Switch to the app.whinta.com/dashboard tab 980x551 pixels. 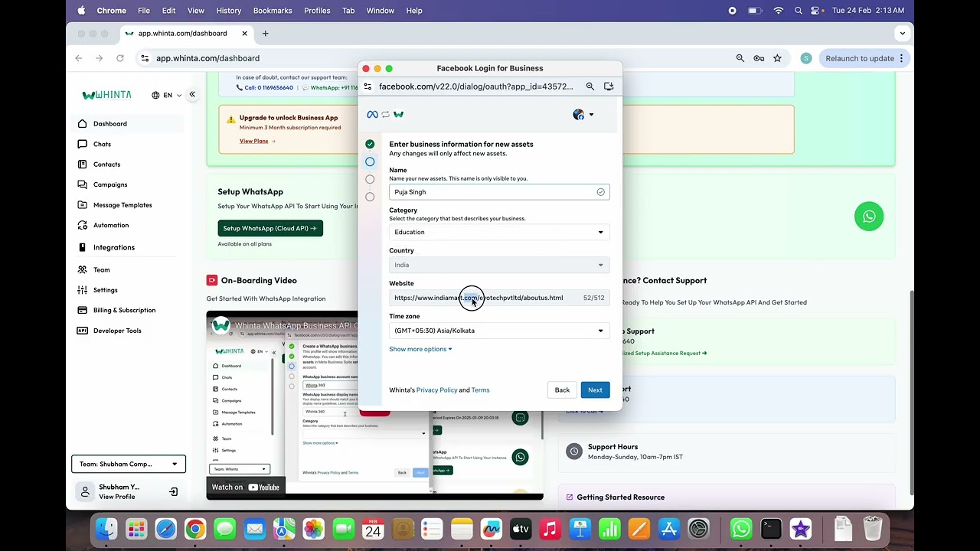186,34
